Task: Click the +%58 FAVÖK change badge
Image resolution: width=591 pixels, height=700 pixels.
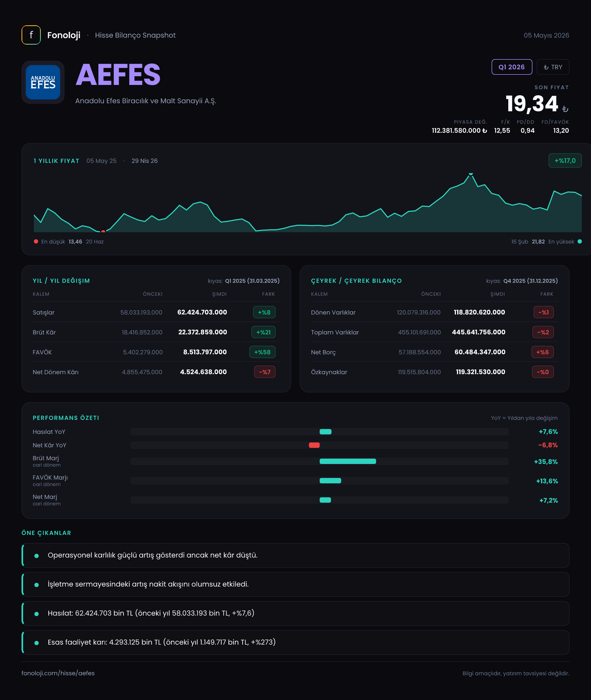Action: [262, 352]
